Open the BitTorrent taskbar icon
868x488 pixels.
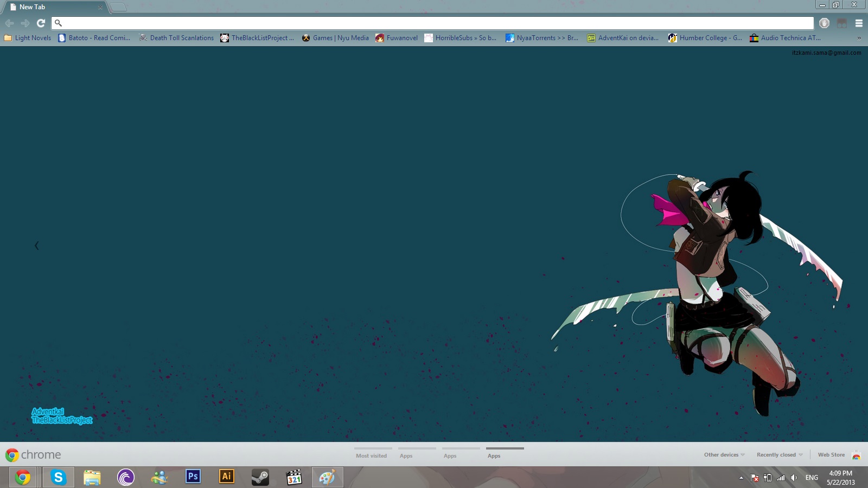125,477
